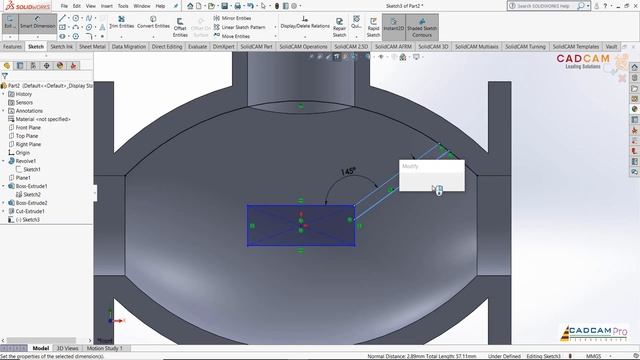
Task: Open Display/Delete Relations
Action: coord(305,22)
